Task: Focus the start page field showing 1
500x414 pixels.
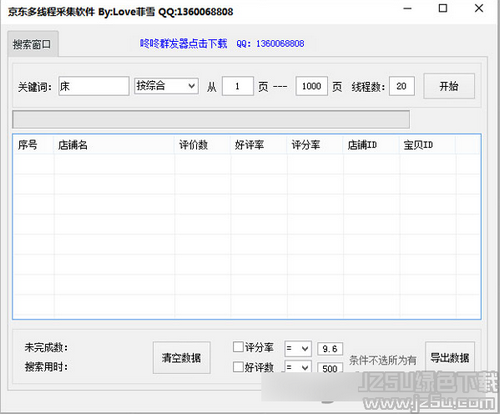Action: 238,86
